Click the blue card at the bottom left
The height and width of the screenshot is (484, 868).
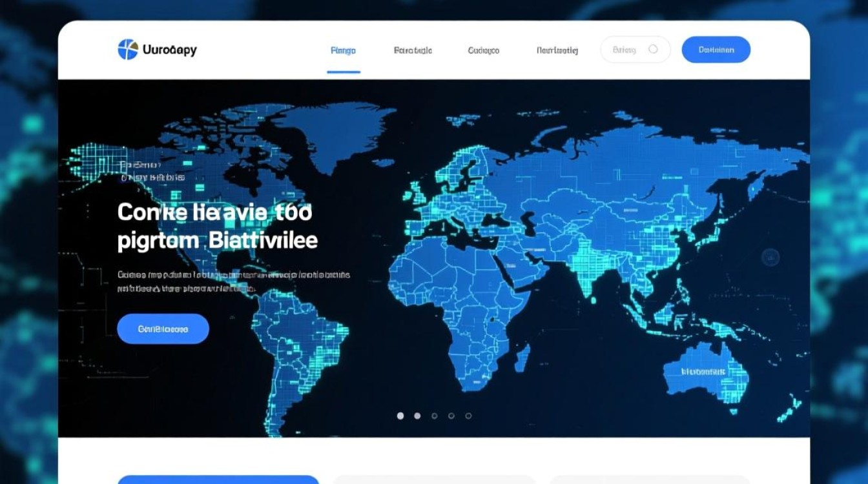(x=218, y=479)
